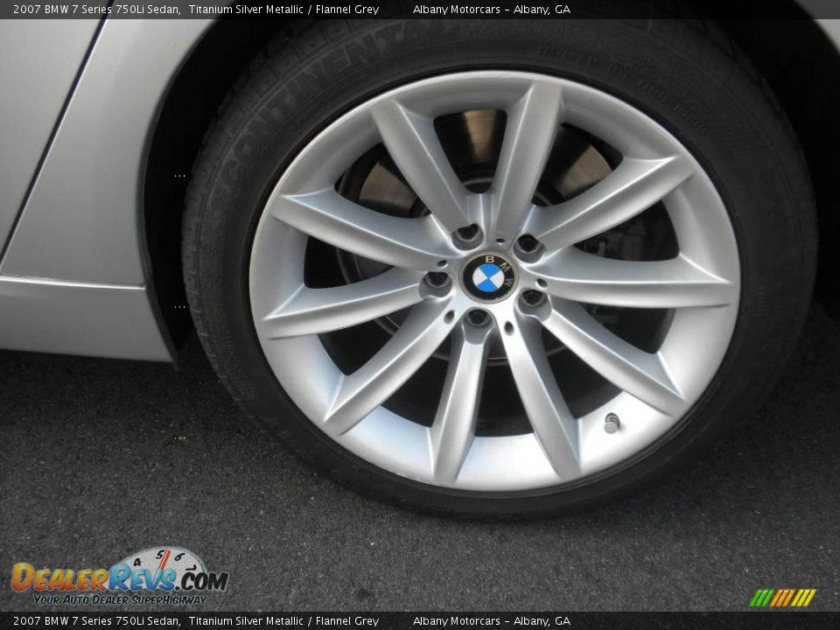
Task: Click "Titanium Silver Metallic / Flannel Grey" in bottom caption
Action: coord(283,621)
